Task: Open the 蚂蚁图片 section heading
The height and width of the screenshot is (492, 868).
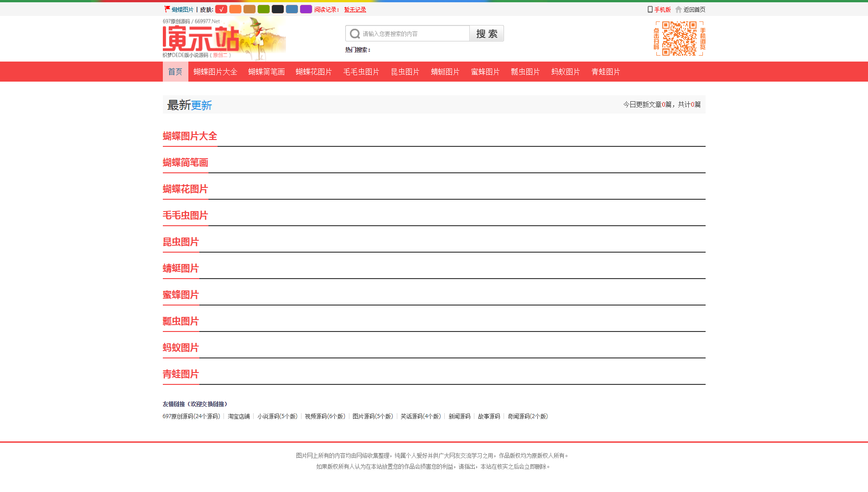Action: click(181, 347)
